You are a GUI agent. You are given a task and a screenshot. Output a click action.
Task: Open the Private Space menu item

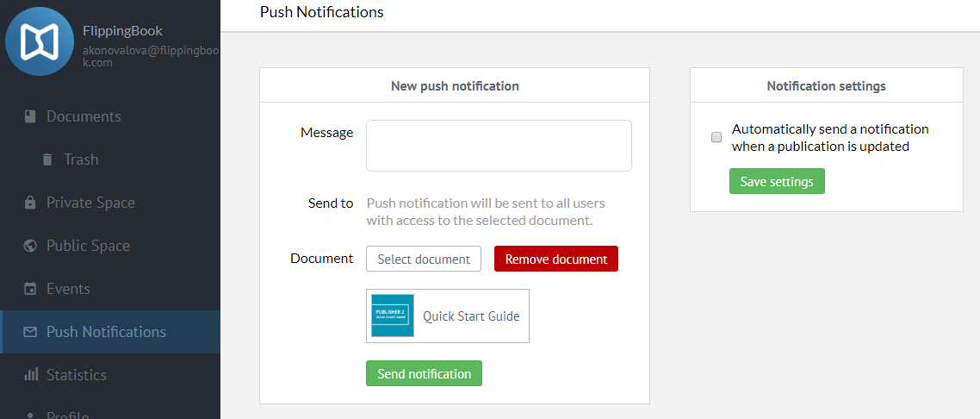90,203
